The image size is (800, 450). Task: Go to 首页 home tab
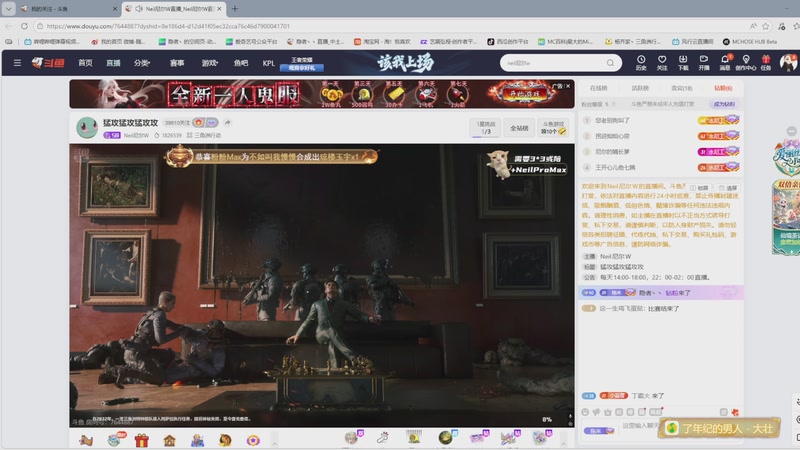85,63
